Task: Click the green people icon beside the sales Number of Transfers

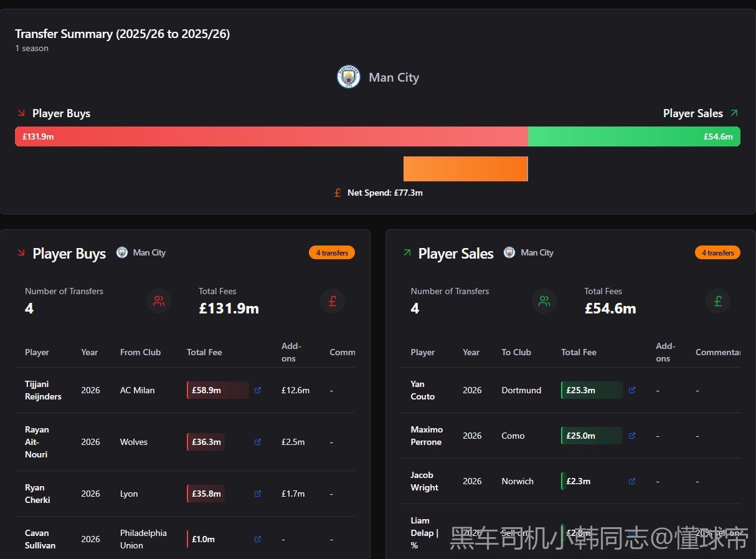Action: (x=544, y=301)
